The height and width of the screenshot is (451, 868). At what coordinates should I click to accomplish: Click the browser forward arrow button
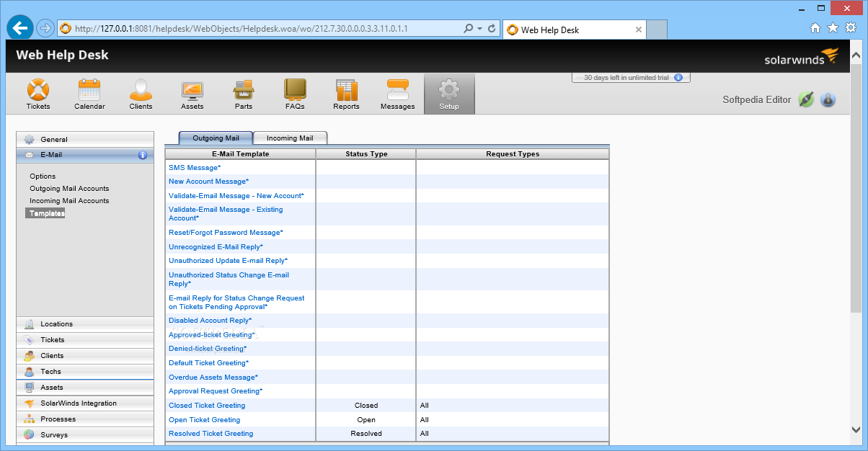(45, 29)
